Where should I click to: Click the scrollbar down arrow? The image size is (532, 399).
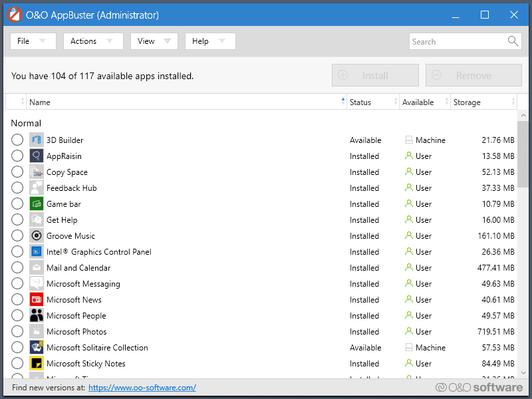tap(523, 372)
